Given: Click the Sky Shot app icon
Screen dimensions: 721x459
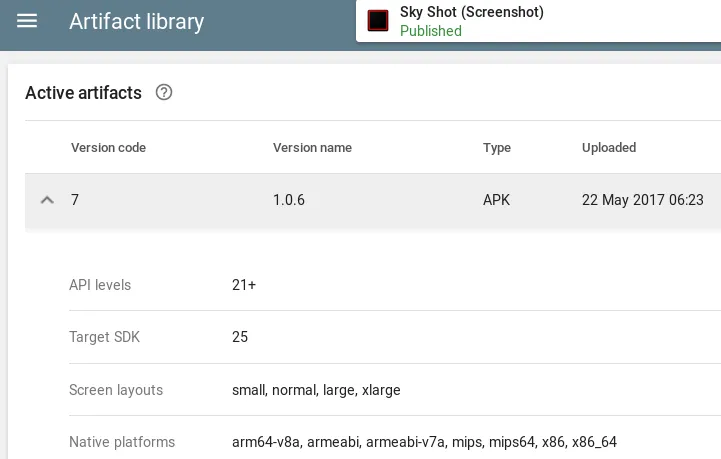Looking at the screenshot, I should pos(378,21).
